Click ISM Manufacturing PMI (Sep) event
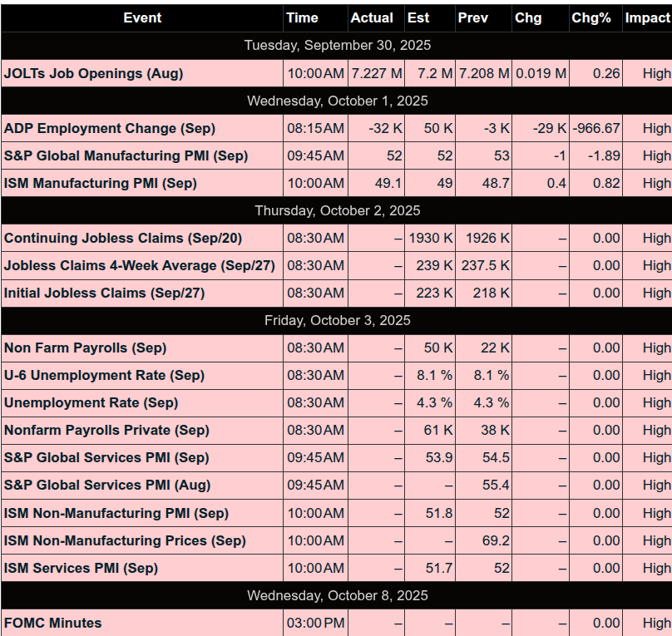Image resolution: width=672 pixels, height=636 pixels. tap(101, 183)
